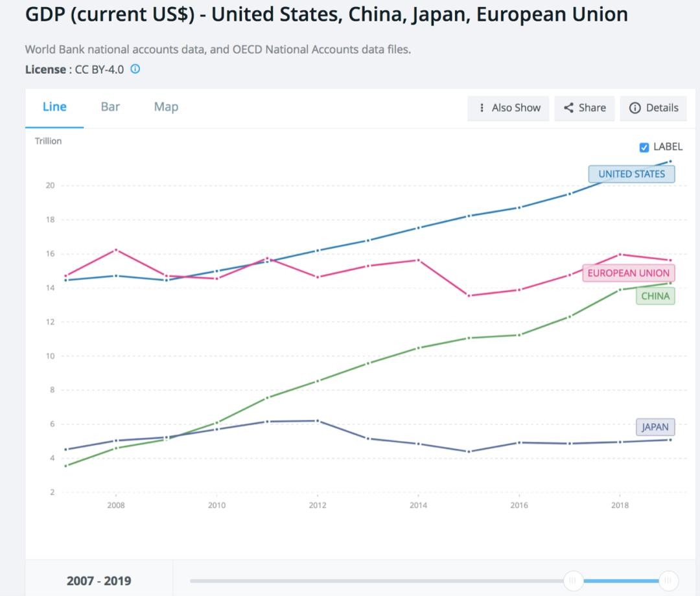
Task: Click the Share button
Action: pos(585,108)
